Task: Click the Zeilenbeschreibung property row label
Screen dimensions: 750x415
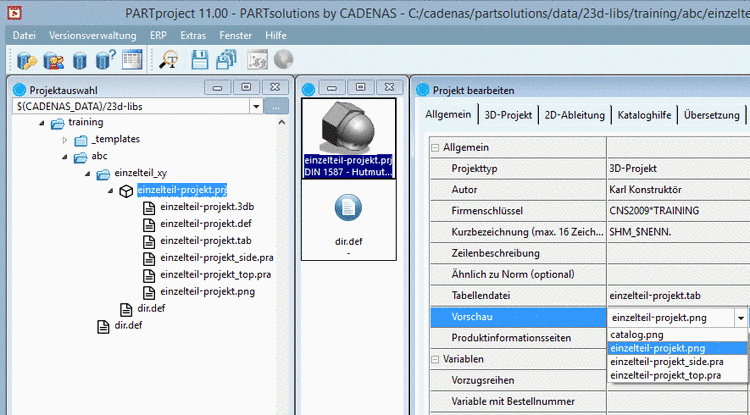Action: point(496,253)
